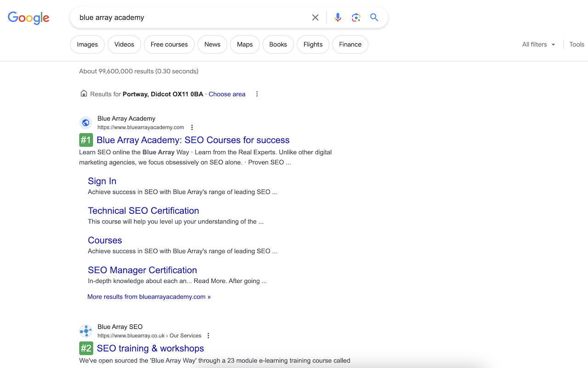Image resolution: width=588 pixels, height=368 pixels.
Task: Click the Blue Array SEO site favicon
Action: pyautogui.click(x=86, y=330)
